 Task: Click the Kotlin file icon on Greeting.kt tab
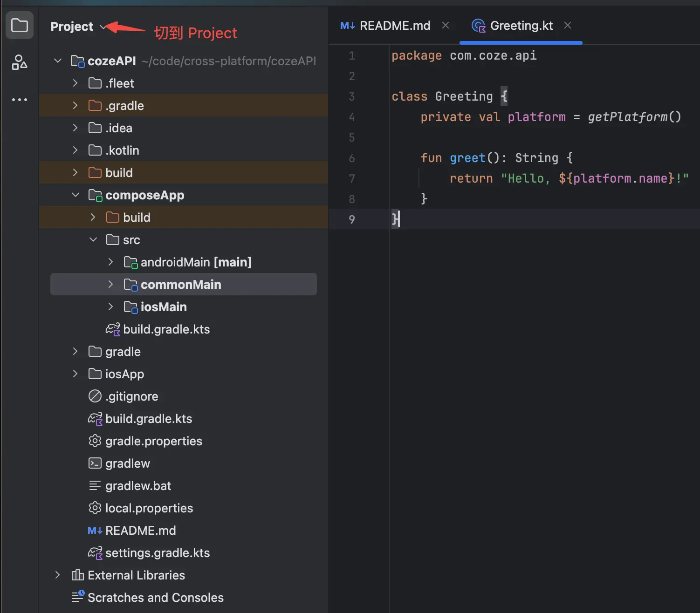pyautogui.click(x=478, y=26)
